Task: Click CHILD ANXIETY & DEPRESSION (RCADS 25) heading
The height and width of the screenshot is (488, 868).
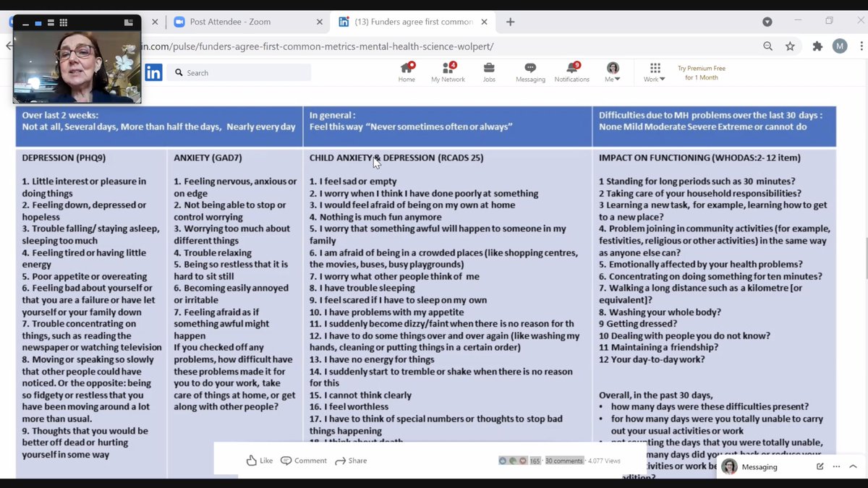Action: (396, 157)
